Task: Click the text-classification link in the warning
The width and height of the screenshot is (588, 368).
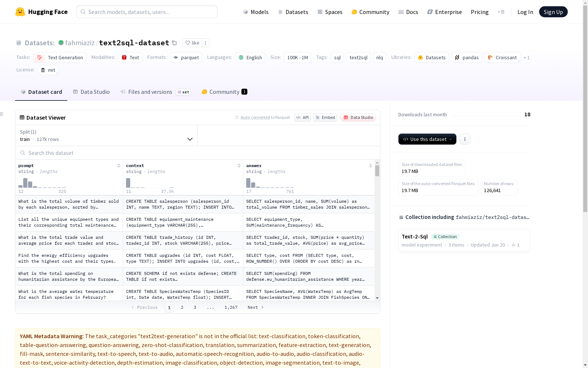Action: coord(282,336)
